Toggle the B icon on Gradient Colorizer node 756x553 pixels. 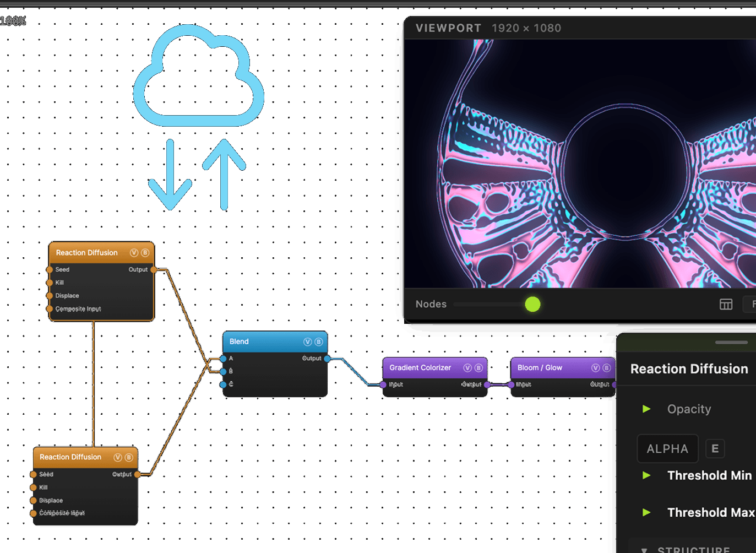[478, 367]
